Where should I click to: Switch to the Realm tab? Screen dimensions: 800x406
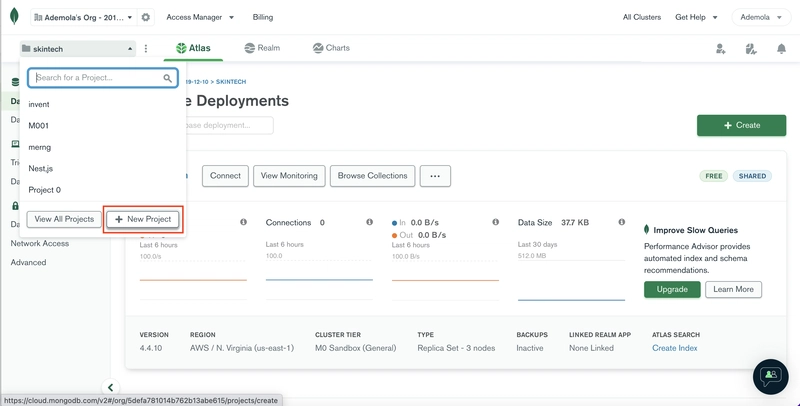(x=262, y=48)
